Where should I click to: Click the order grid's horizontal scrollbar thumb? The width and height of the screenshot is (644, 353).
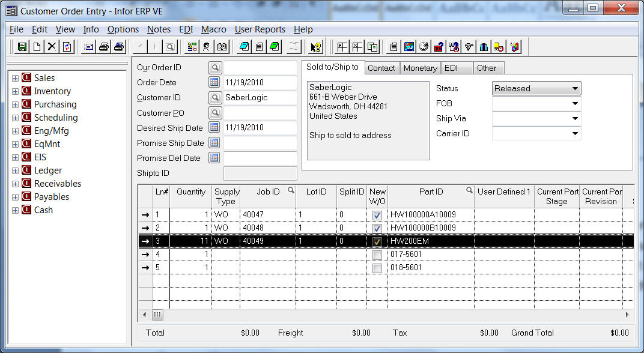point(158,315)
